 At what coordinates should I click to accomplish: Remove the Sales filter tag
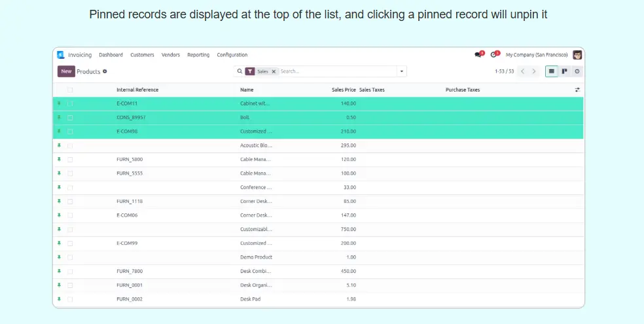tap(274, 71)
